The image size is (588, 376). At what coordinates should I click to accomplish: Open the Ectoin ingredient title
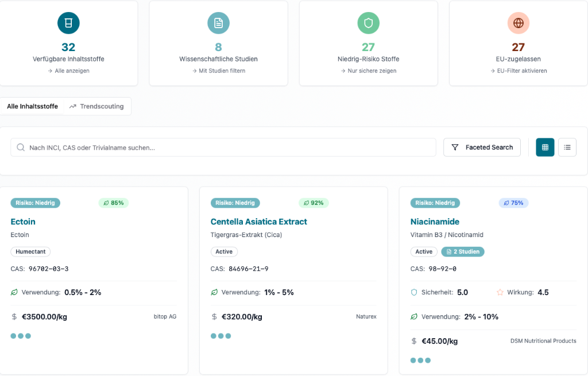point(23,222)
